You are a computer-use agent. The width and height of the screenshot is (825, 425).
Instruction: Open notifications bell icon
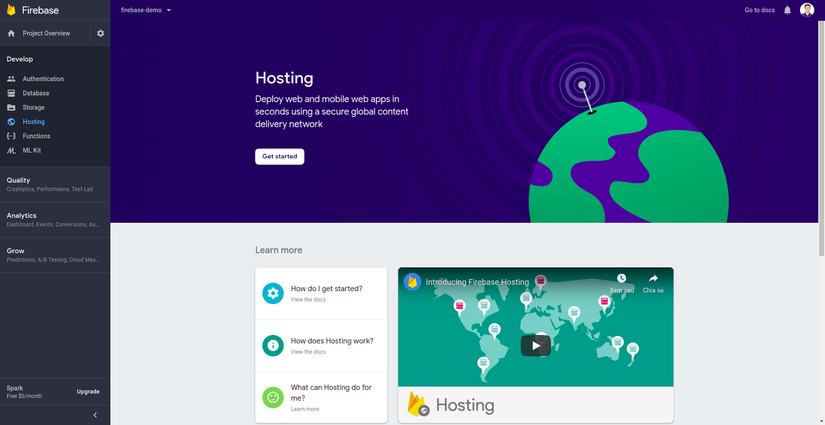(x=787, y=10)
